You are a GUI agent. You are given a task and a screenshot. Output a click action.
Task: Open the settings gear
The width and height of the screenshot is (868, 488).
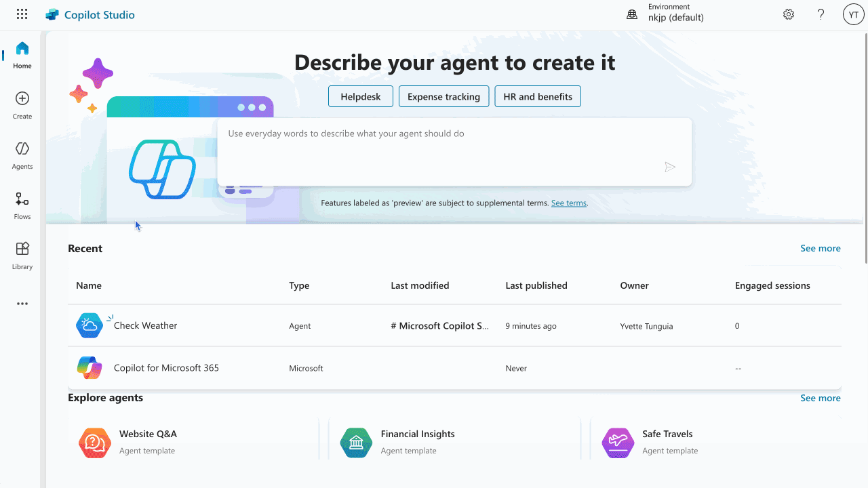788,14
